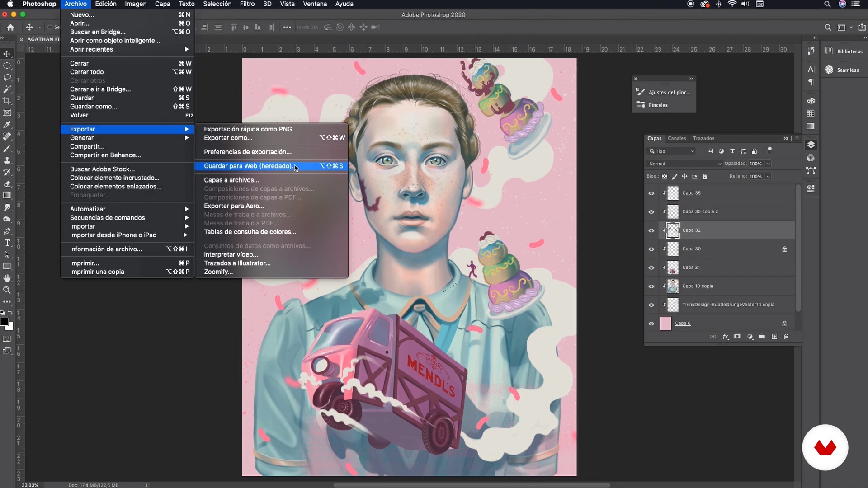Choose Exportar como... in the submenu
This screenshot has width=868, height=488.
coord(271,138)
